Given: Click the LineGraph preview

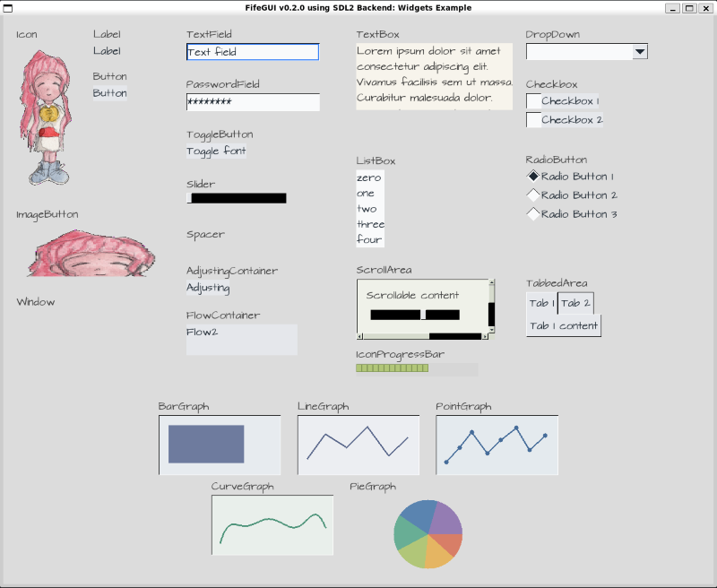Looking at the screenshot, I should [358, 444].
